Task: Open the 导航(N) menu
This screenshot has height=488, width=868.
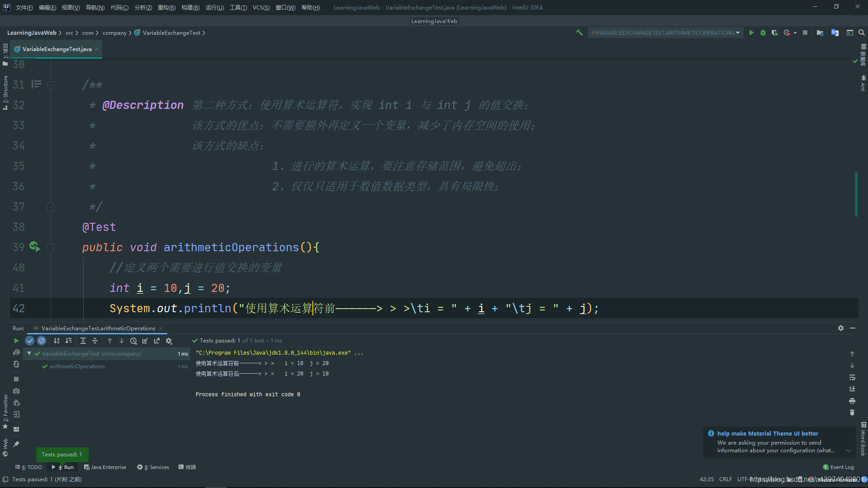Action: point(95,7)
